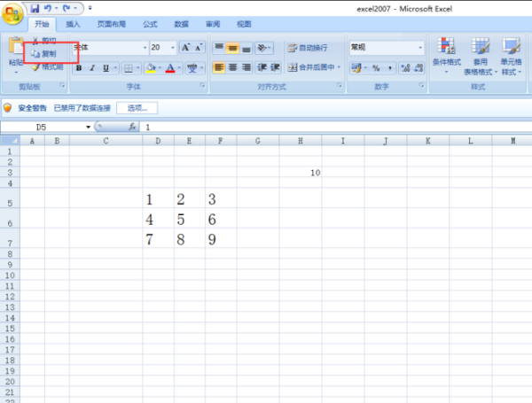532x403 pixels.
Task: Switch to the 视图 View tab
Action: pos(244,24)
